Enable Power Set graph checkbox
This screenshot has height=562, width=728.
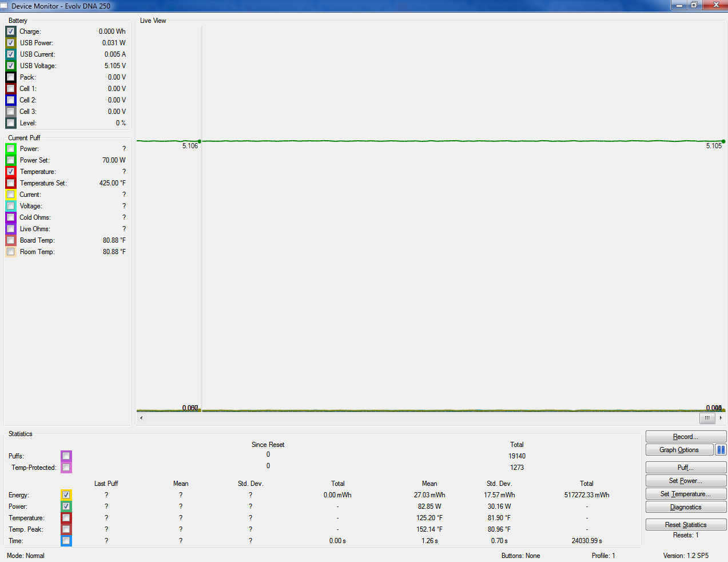tap(11, 160)
